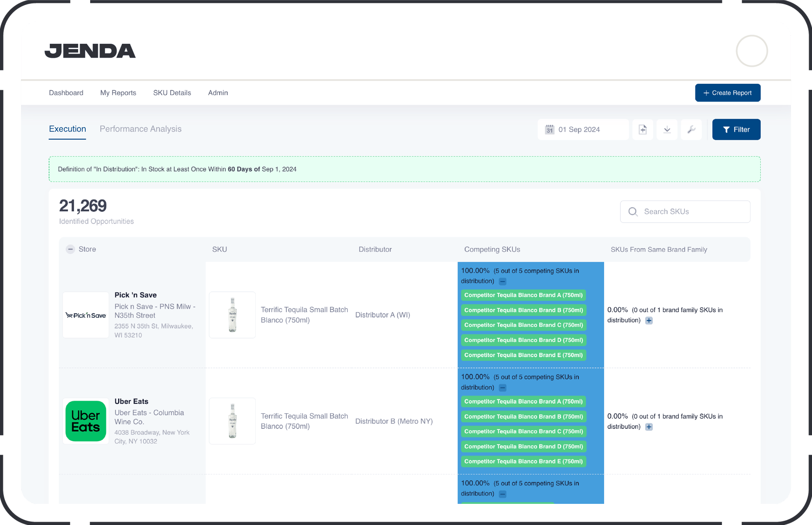
Task: Open the user profile avatar circle
Action: click(x=752, y=51)
